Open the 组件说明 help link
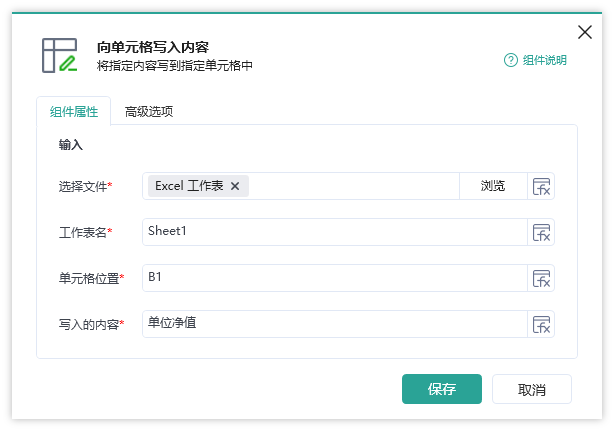 point(544,60)
